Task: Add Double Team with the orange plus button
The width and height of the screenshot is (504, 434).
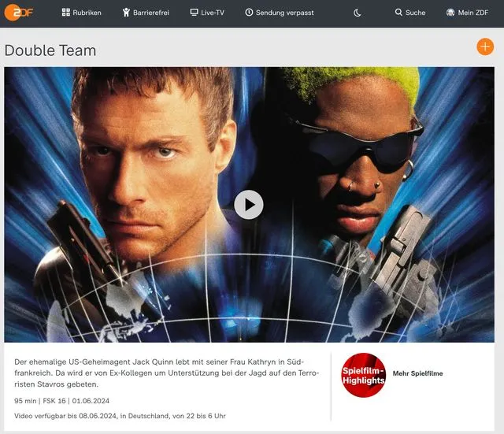Action: pos(485,47)
